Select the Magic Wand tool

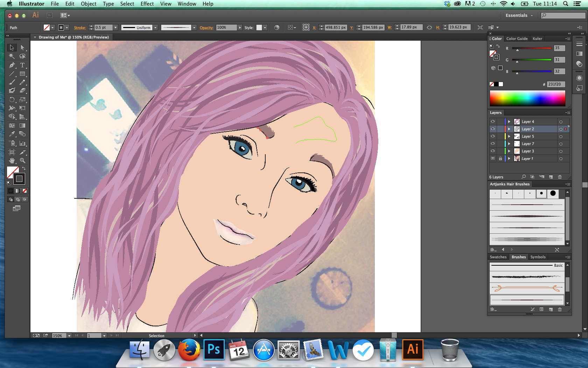12,56
